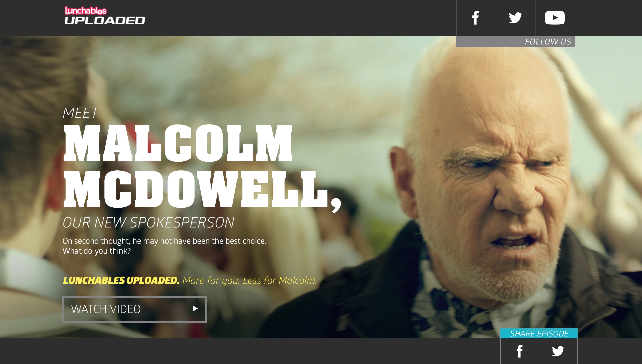Image resolution: width=642 pixels, height=364 pixels.
Task: Click the play triangle in Watch Video
Action: (x=195, y=308)
